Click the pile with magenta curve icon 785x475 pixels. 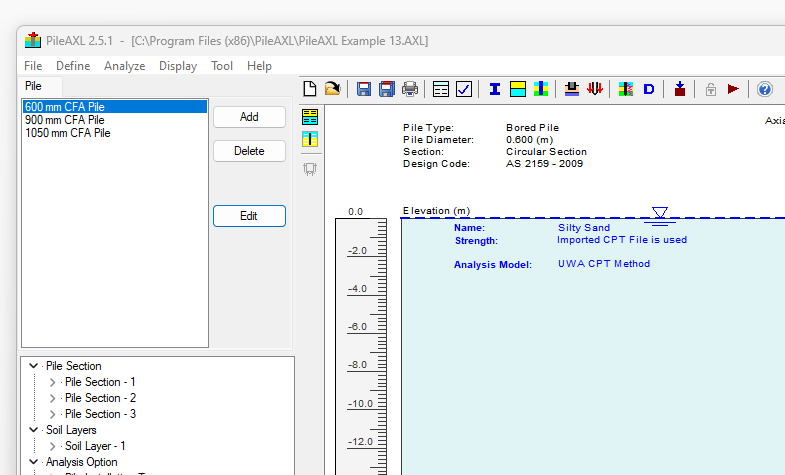(x=626, y=89)
